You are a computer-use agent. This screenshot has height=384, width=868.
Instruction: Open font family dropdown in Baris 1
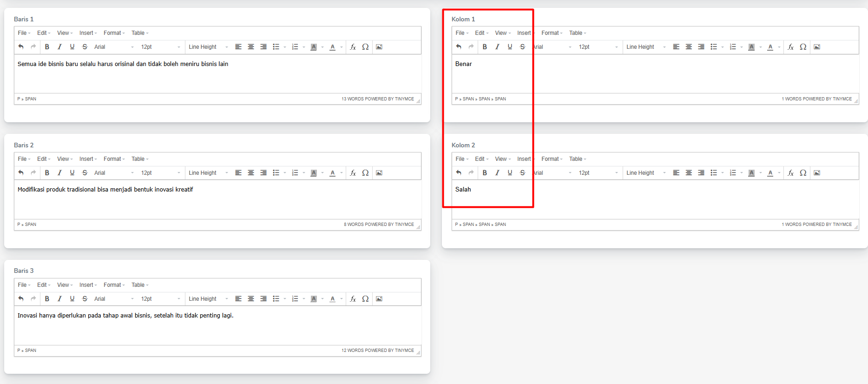pyautogui.click(x=114, y=47)
